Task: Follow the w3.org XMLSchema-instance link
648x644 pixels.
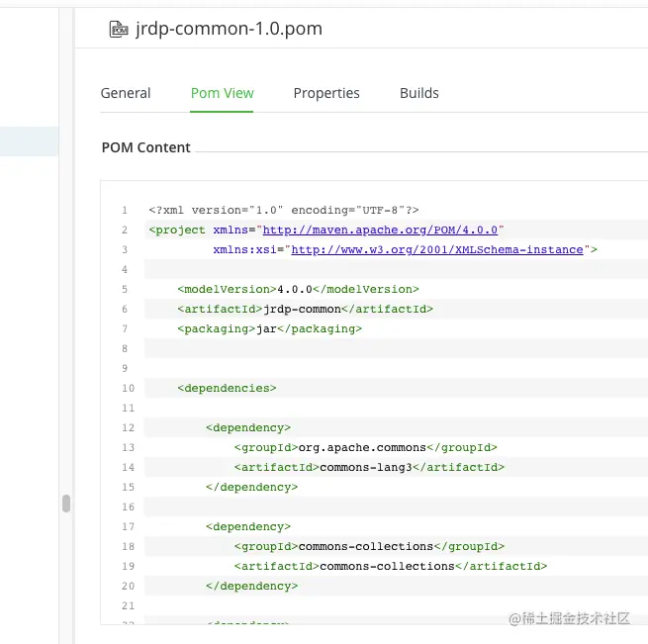Action: pyautogui.click(x=436, y=249)
